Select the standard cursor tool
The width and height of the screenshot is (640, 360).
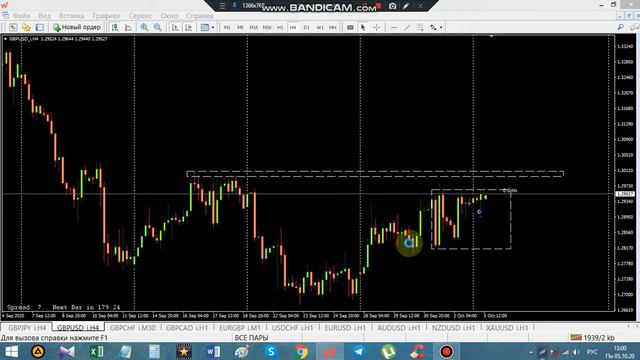pyautogui.click(x=363, y=27)
